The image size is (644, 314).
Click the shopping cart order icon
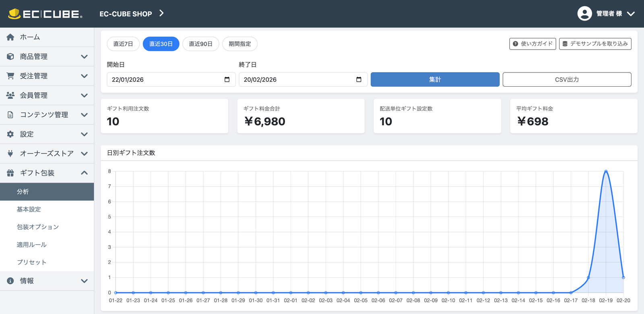tap(10, 76)
